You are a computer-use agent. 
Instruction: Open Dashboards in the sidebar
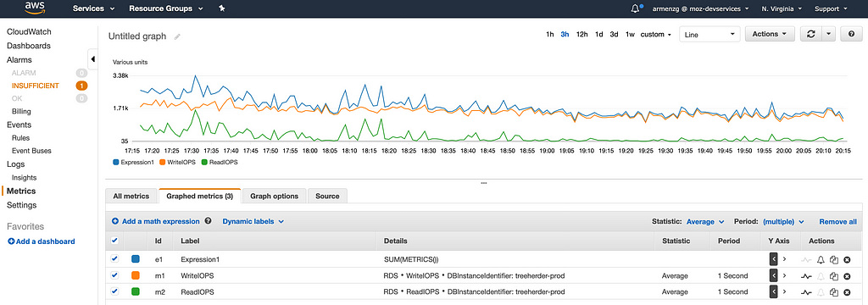tap(29, 46)
